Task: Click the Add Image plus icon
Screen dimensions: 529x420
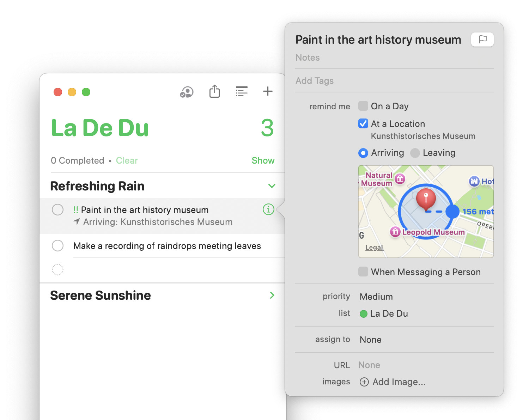Action: coord(364,382)
